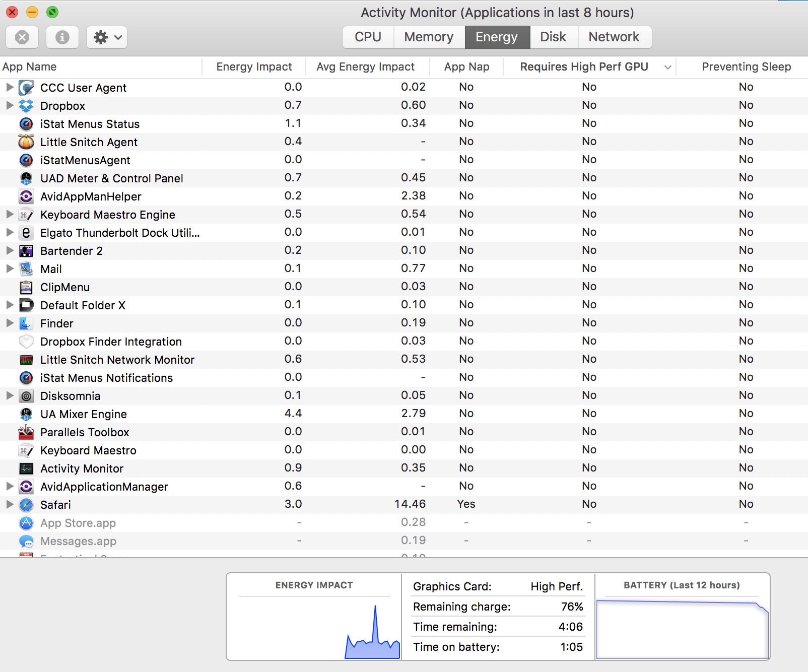Click the Bartender 2 icon

pos(26,251)
